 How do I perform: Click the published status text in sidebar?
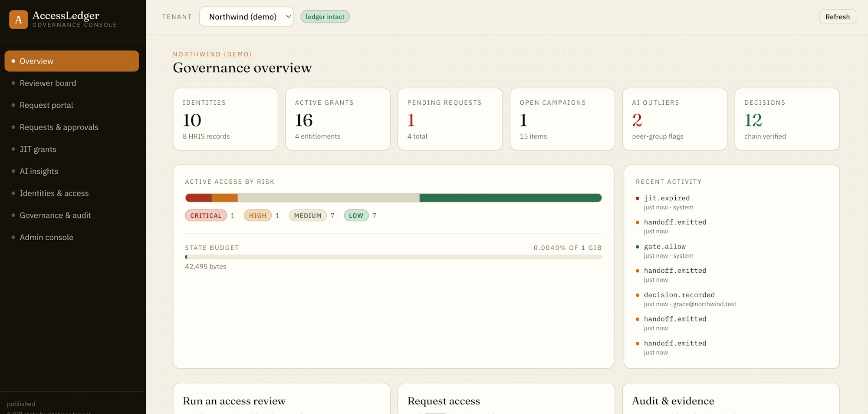(21, 404)
